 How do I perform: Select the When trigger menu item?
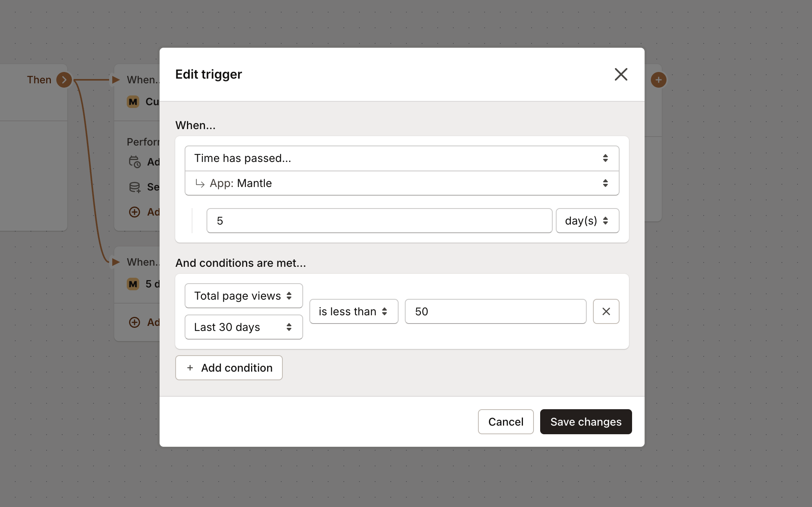[402, 158]
